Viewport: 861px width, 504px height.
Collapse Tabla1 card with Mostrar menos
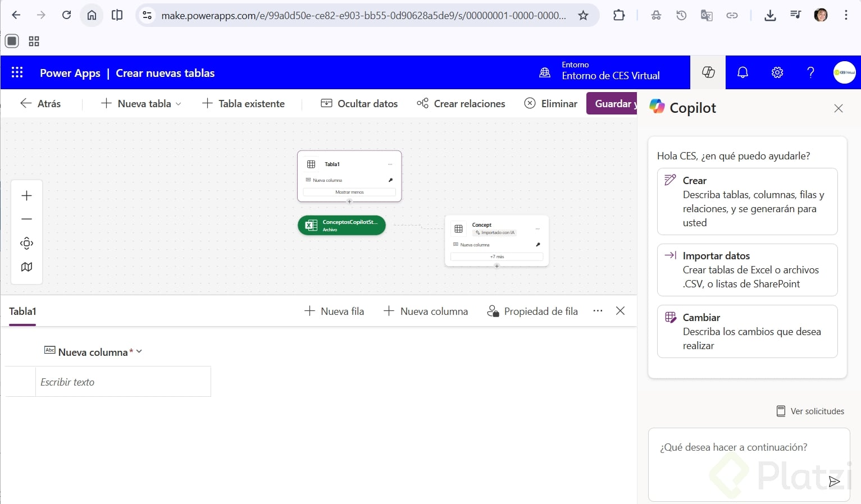(349, 192)
